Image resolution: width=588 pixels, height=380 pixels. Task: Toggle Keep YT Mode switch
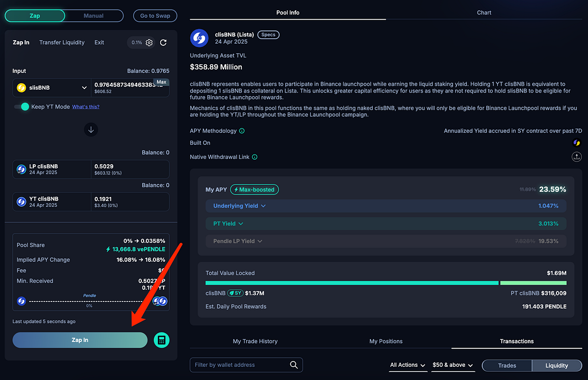click(x=22, y=107)
